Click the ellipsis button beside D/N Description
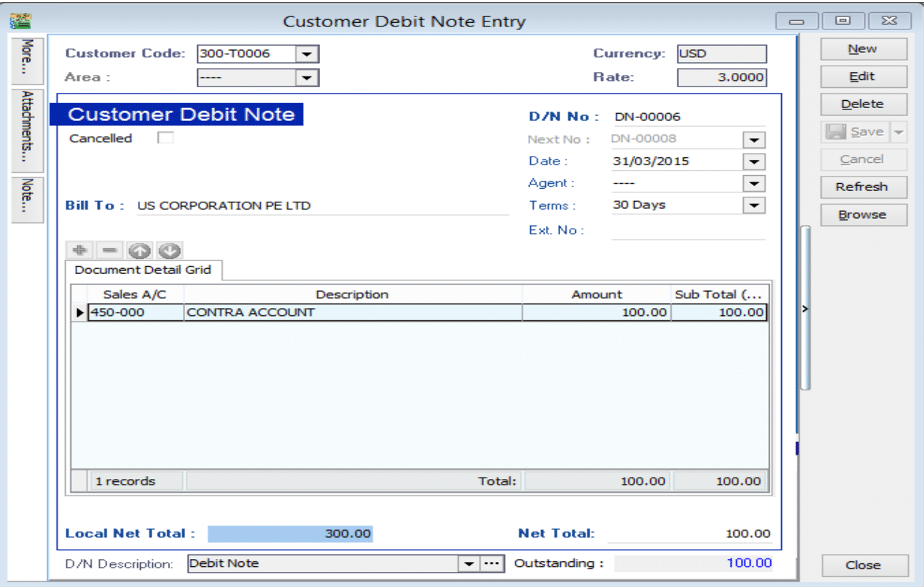This screenshot has width=924, height=587. (x=490, y=563)
